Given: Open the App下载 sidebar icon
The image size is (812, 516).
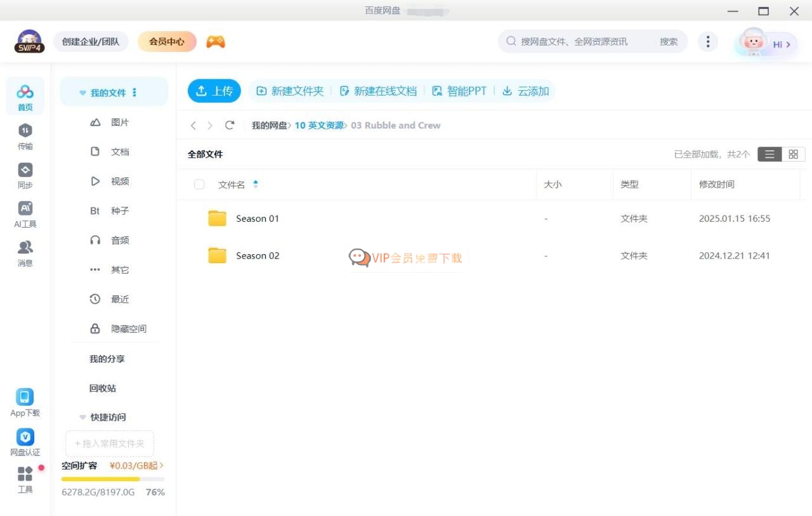Looking at the screenshot, I should coord(25,403).
